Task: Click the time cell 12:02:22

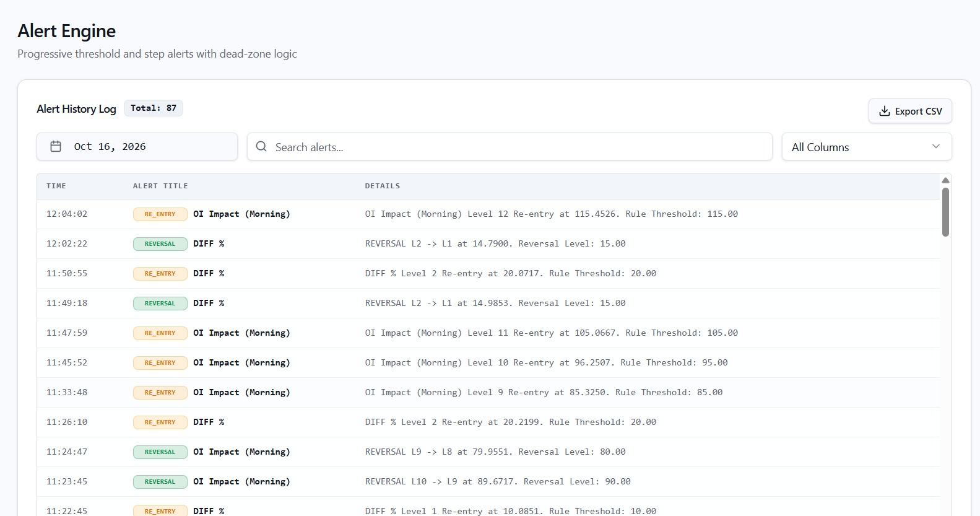Action: pyautogui.click(x=67, y=244)
